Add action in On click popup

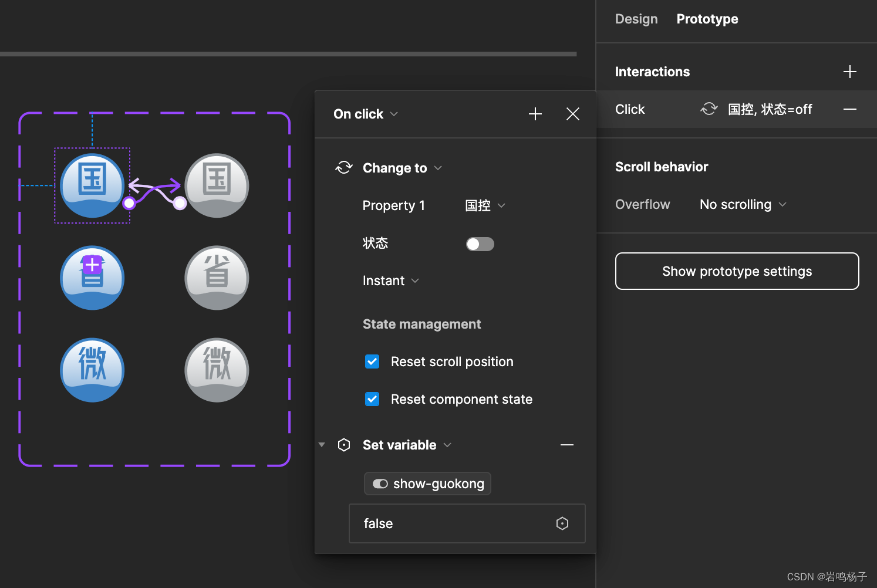pyautogui.click(x=535, y=114)
